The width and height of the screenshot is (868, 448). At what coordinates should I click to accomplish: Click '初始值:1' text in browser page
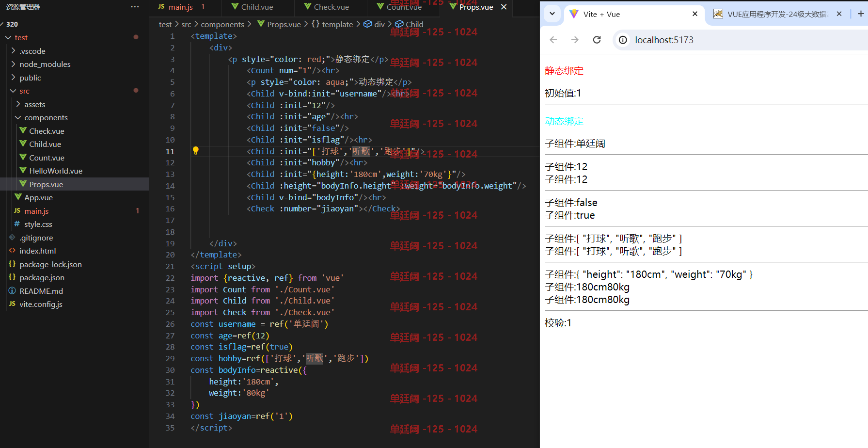(x=563, y=93)
